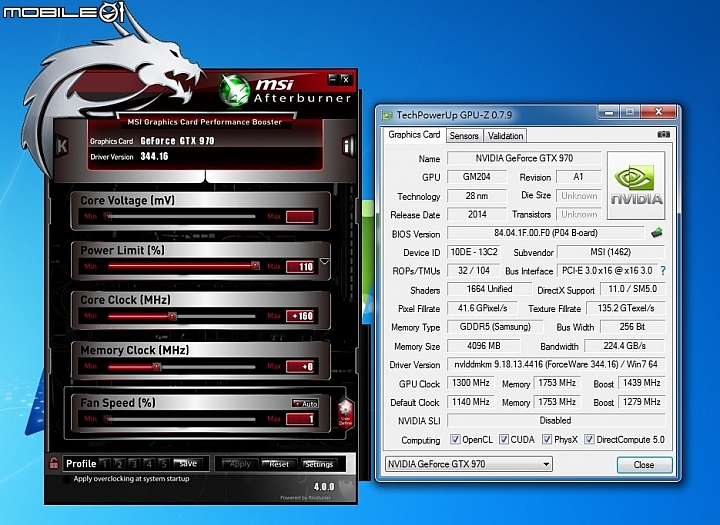Click the Texture Fillrate 135.2 GTexel/s value

pyautogui.click(x=626, y=308)
